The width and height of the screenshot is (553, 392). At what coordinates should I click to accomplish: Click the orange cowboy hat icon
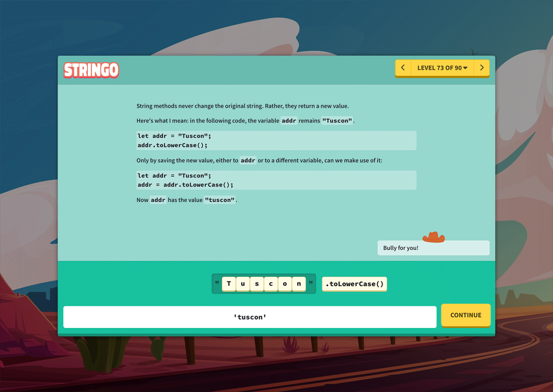coord(433,237)
